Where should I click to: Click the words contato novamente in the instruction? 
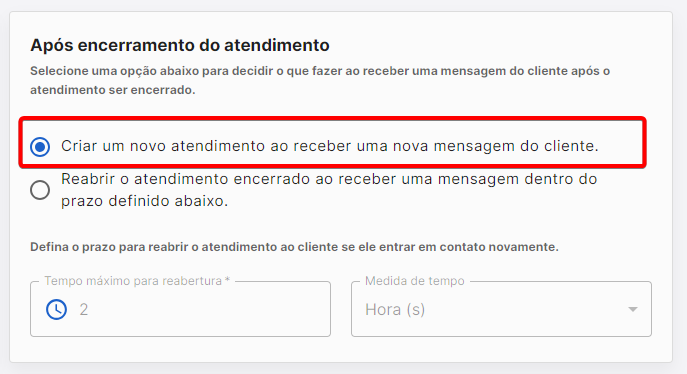coord(499,247)
